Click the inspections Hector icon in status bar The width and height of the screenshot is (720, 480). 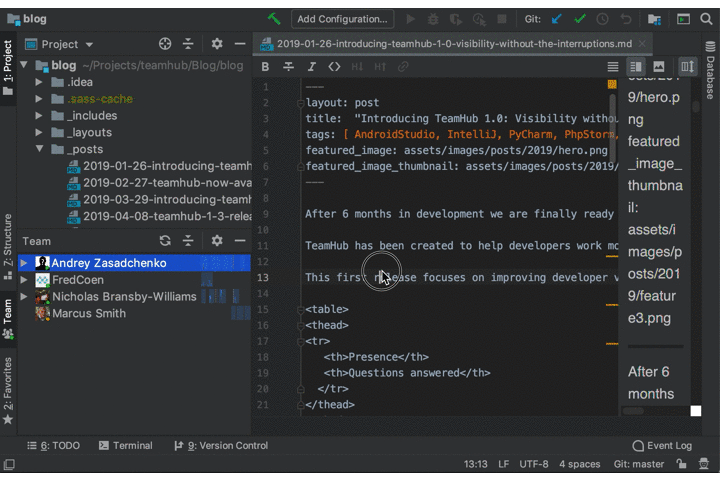coord(703,464)
